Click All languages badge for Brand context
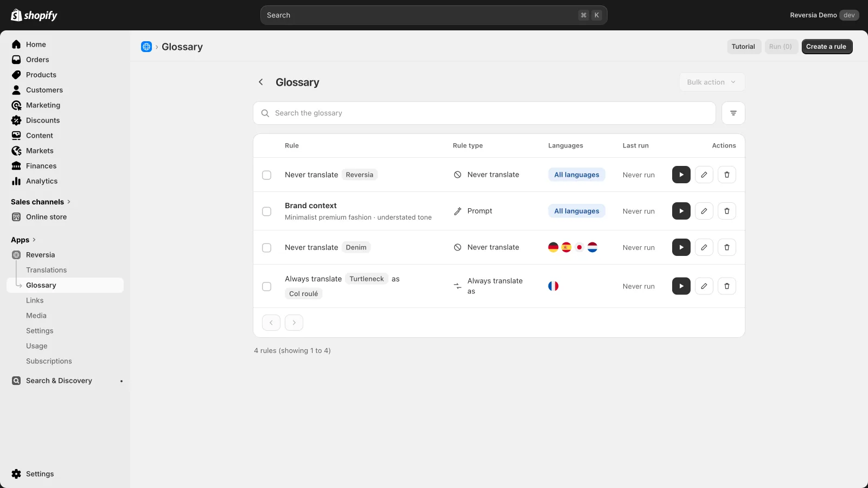Viewport: 868px width, 488px height. point(577,211)
